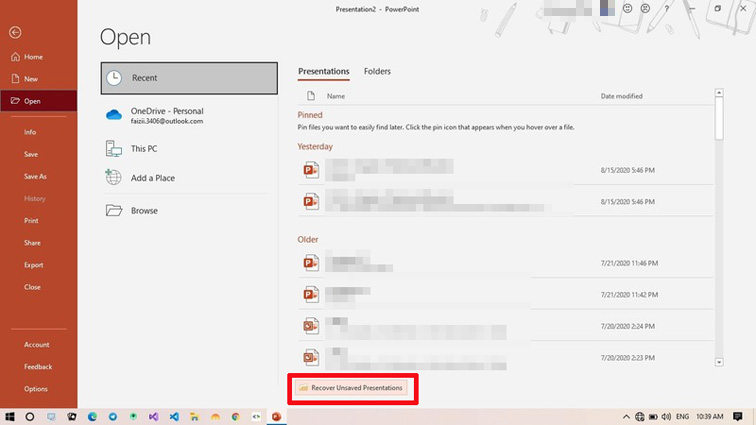Open Microsoft Edge from the taskbar
Image resolution: width=756 pixels, height=425 pixels.
pos(92,416)
